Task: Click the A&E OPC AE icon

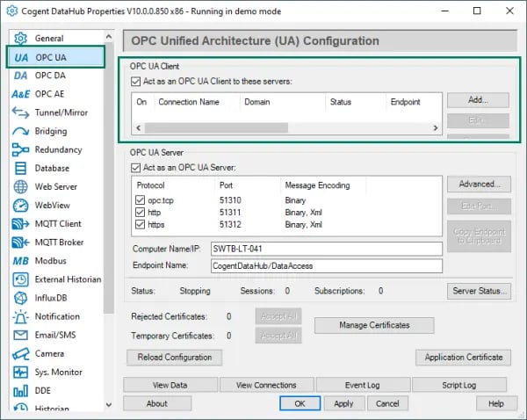Action: [20, 94]
